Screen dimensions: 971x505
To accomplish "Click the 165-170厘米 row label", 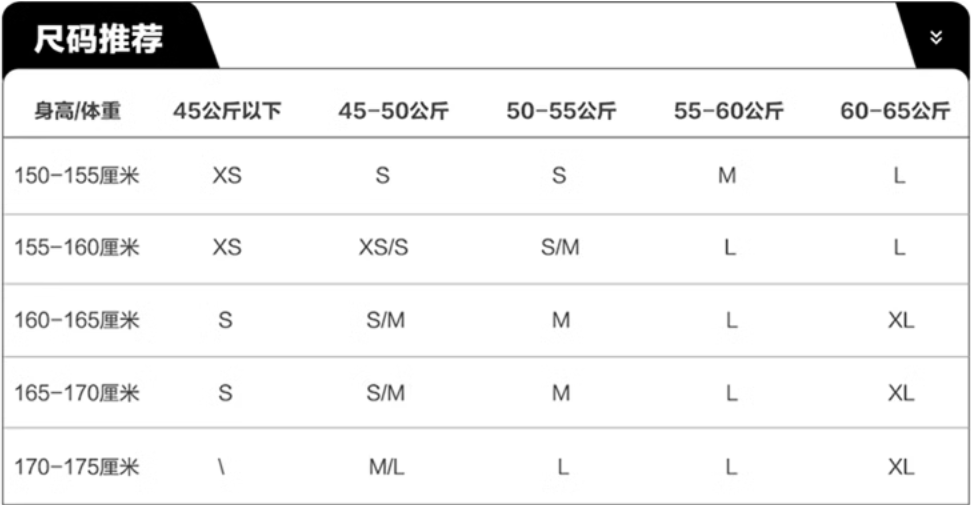I will coord(77,393).
